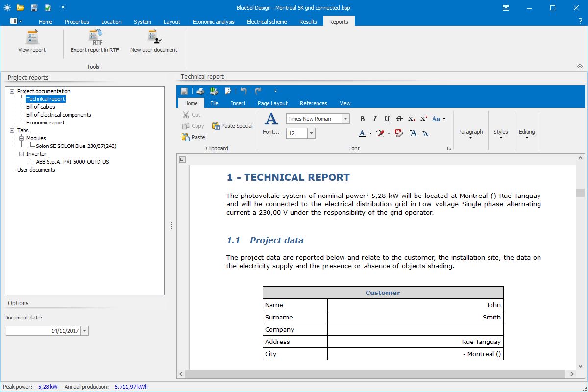Viewport: 588px width, 392px height.
Task: Collapse ribbon with the chevron arrow
Action: click(x=580, y=66)
